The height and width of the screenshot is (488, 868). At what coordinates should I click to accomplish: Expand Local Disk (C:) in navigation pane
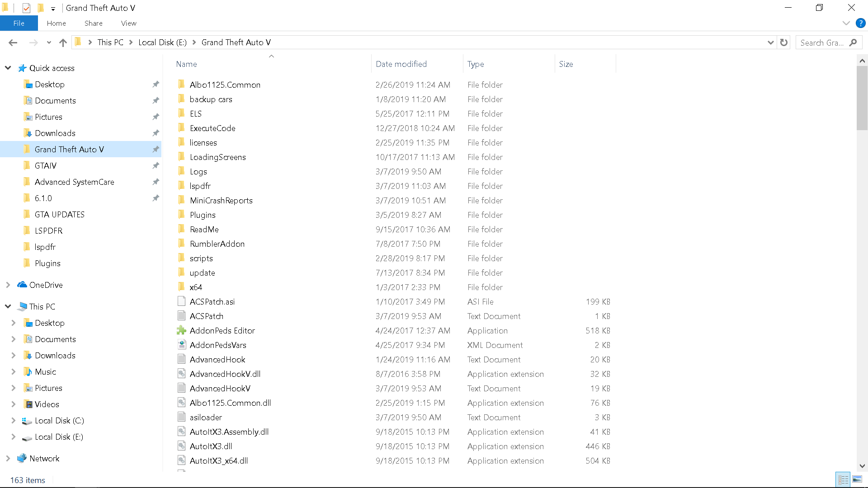[x=13, y=421]
